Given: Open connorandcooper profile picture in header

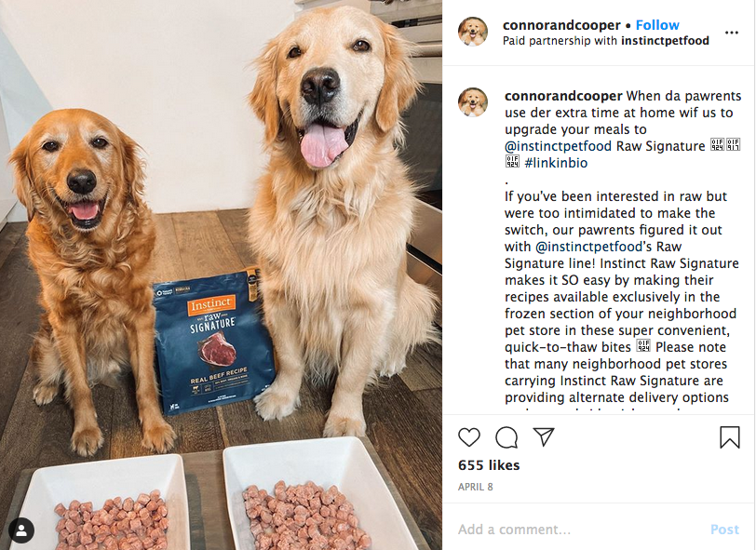Looking at the screenshot, I should click(473, 32).
